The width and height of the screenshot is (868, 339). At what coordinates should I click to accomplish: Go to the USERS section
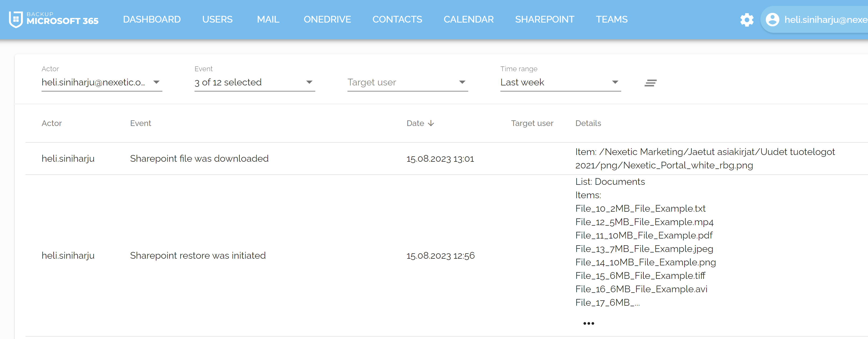point(217,20)
